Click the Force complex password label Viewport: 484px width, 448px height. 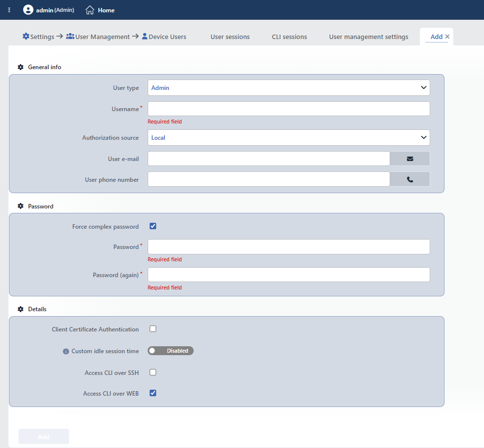[x=106, y=227]
